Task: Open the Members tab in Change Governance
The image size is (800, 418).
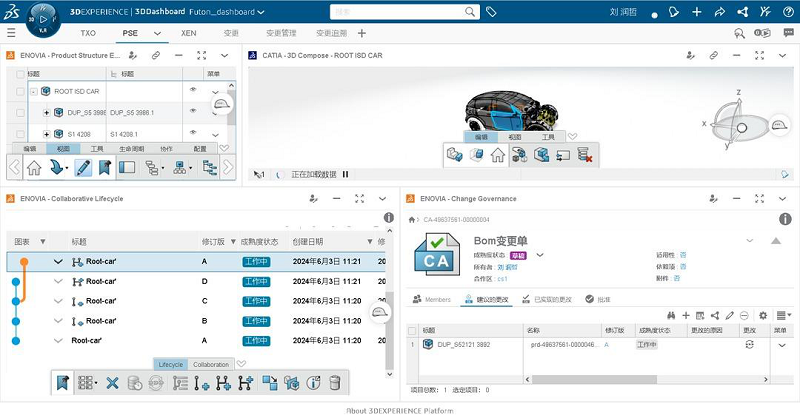Action: point(432,299)
